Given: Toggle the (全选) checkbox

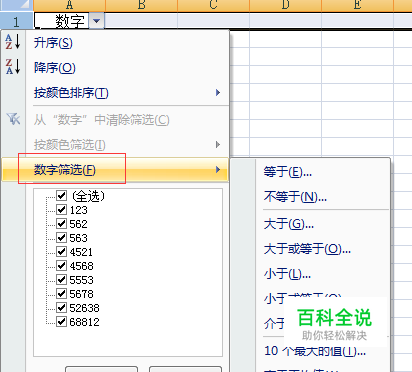Looking at the screenshot, I should (x=61, y=196).
